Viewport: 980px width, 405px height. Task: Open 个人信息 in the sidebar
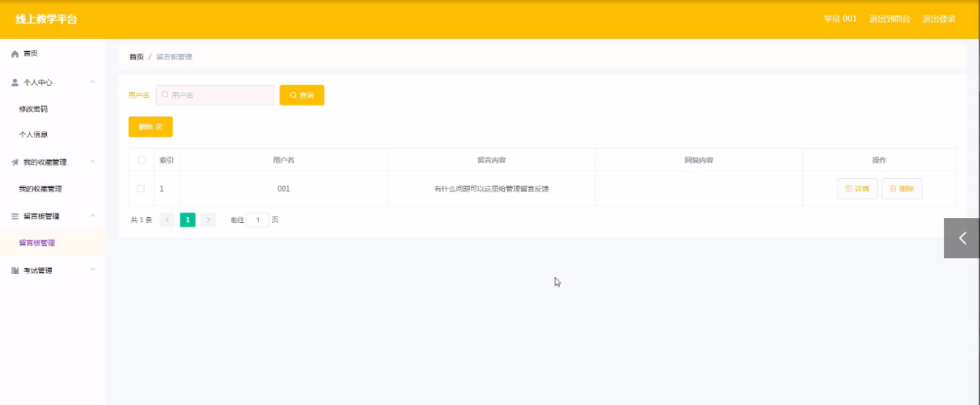point(33,135)
